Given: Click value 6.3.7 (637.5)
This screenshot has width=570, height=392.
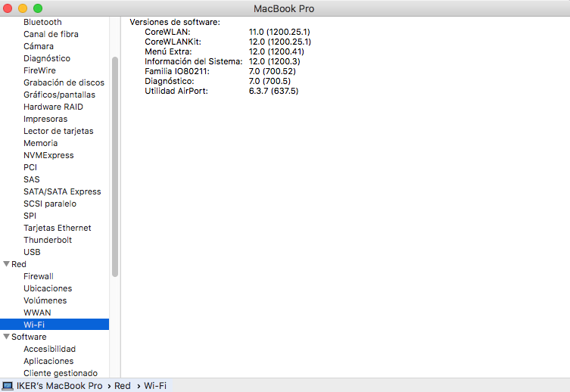Looking at the screenshot, I should pyautogui.click(x=273, y=91).
